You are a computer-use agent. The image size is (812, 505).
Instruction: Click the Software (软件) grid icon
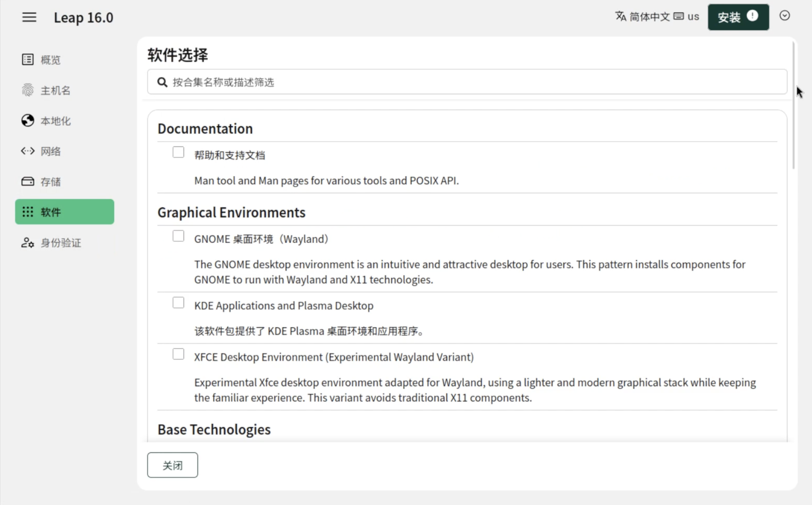pyautogui.click(x=28, y=212)
